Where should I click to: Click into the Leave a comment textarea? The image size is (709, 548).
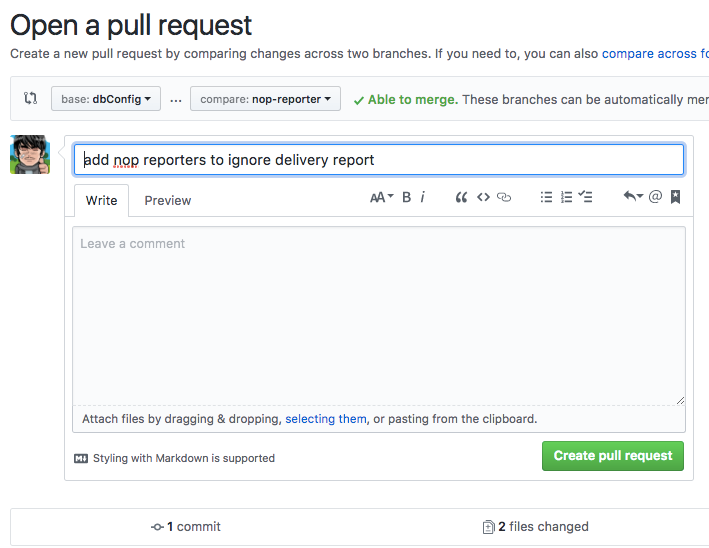coord(379,316)
